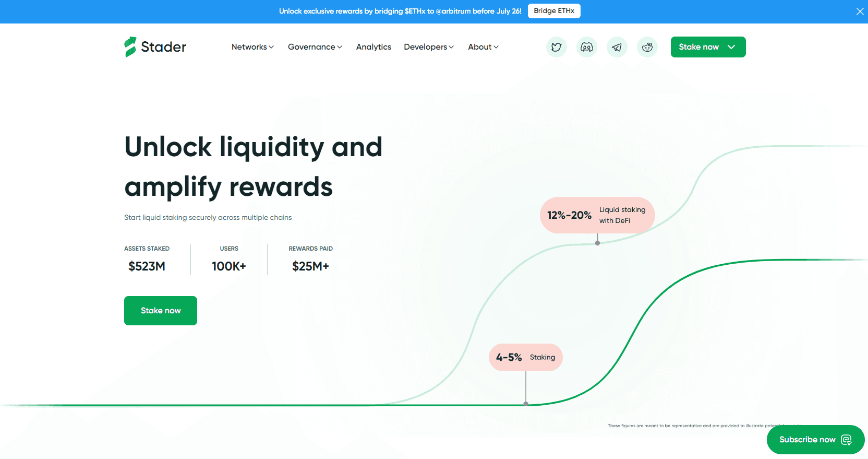Dismiss the blue announcement banner
The width and height of the screenshot is (868, 459).
(x=860, y=11)
